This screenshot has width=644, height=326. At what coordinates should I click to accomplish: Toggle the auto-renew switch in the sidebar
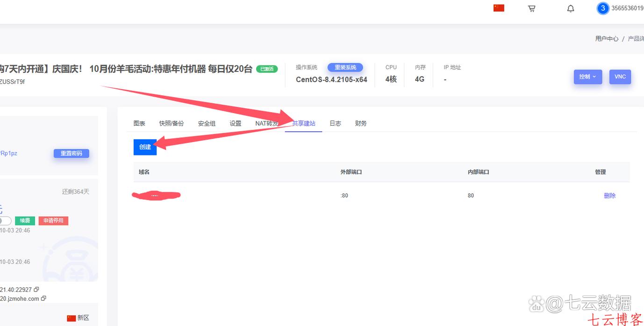[4, 220]
